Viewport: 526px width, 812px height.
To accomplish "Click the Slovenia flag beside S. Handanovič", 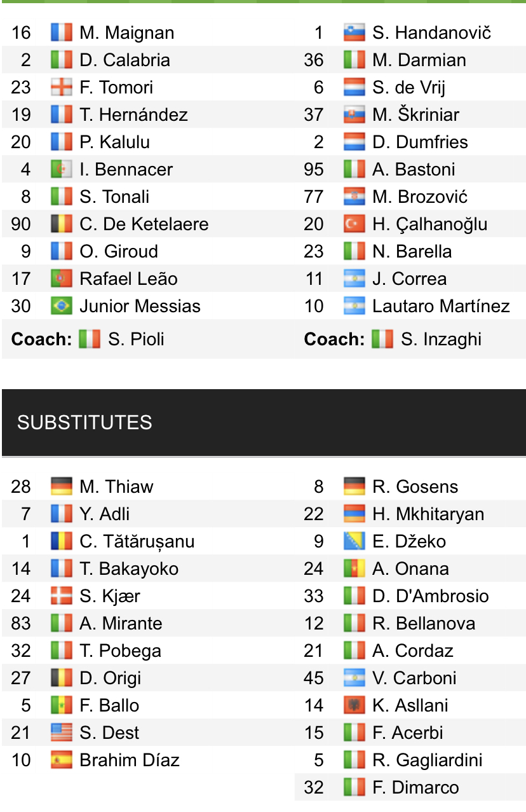I will 354,32.
